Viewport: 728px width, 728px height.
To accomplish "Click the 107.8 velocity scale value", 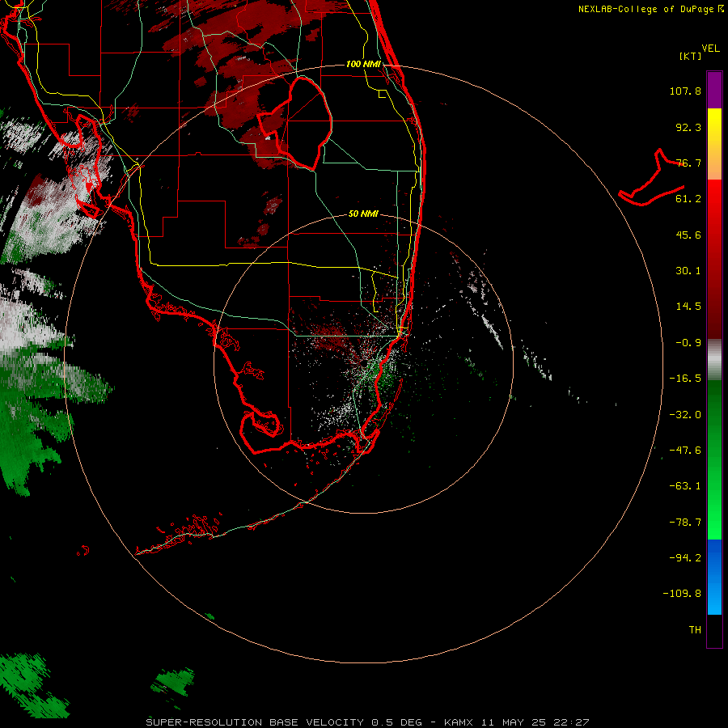I will coord(685,91).
